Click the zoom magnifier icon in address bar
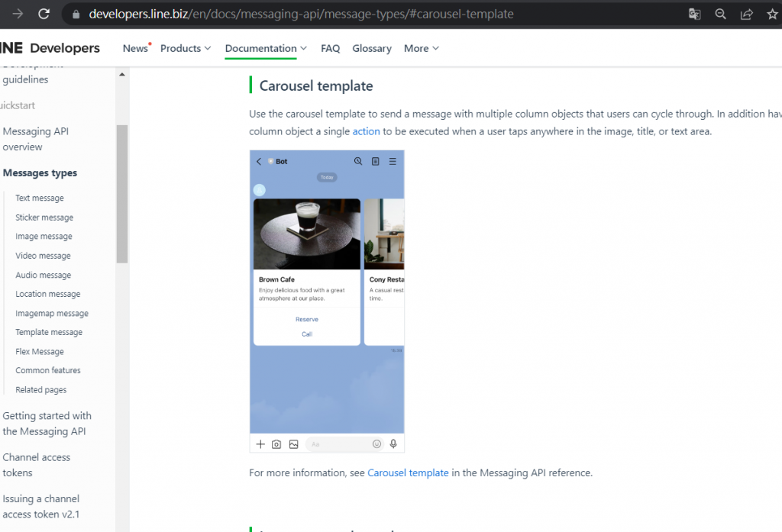Screen dimensions: 782x532 tap(720, 14)
